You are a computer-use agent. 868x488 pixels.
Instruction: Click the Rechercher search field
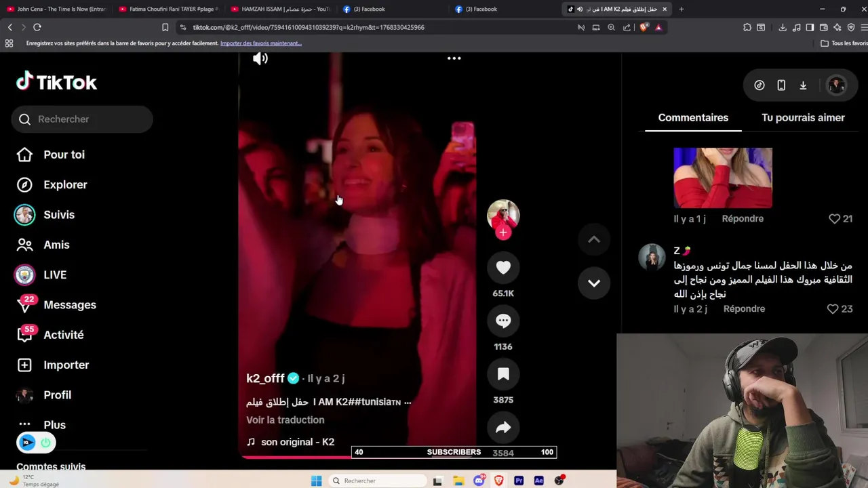(x=82, y=119)
